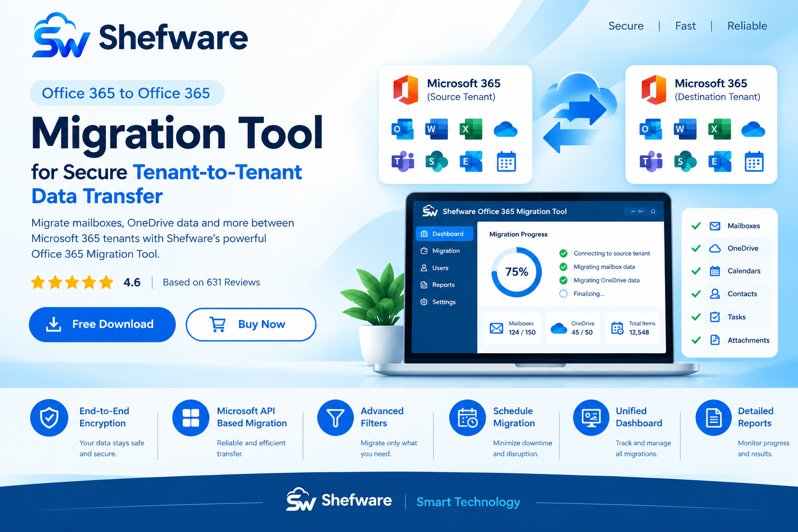Click the Free Download button

click(102, 324)
